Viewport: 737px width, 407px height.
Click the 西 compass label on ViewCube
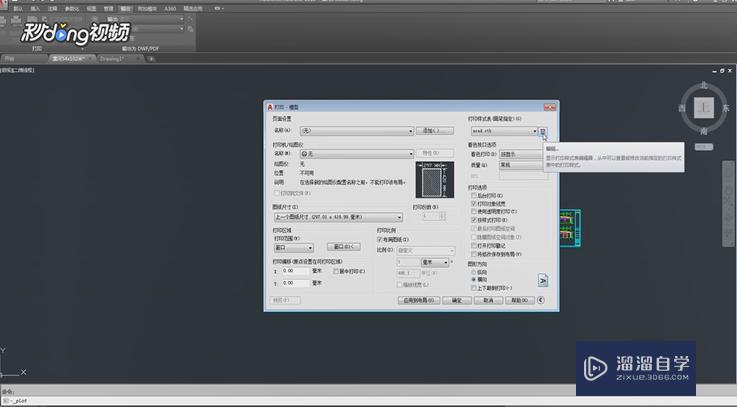(682, 108)
